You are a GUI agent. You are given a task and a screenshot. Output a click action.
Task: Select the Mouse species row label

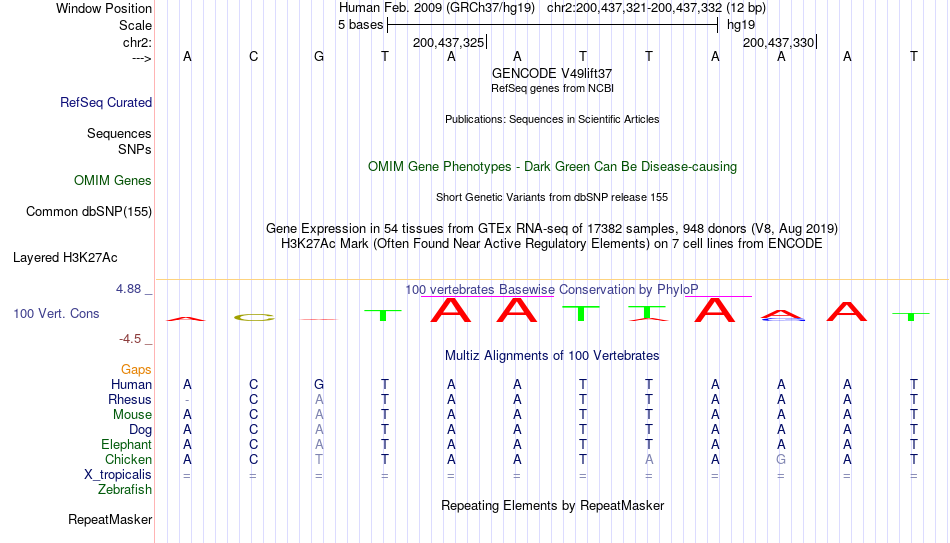pyautogui.click(x=132, y=415)
